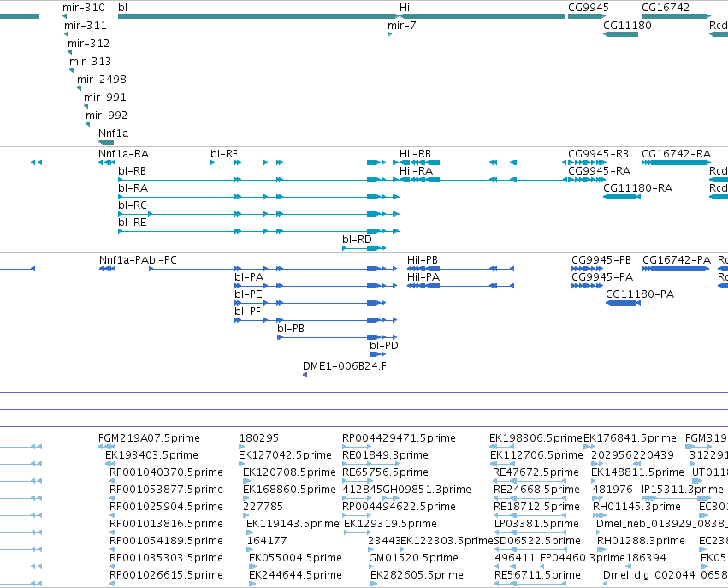Click the bi-PF protein label
This screenshot has width=728, height=588.
[x=247, y=312]
